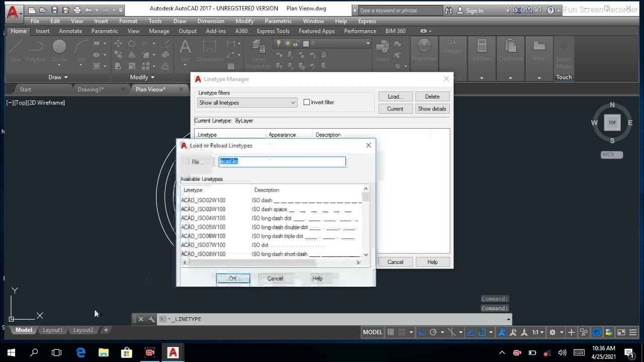
Task: Toggle Object Snap Tracking in status bar
Action: (x=471, y=332)
